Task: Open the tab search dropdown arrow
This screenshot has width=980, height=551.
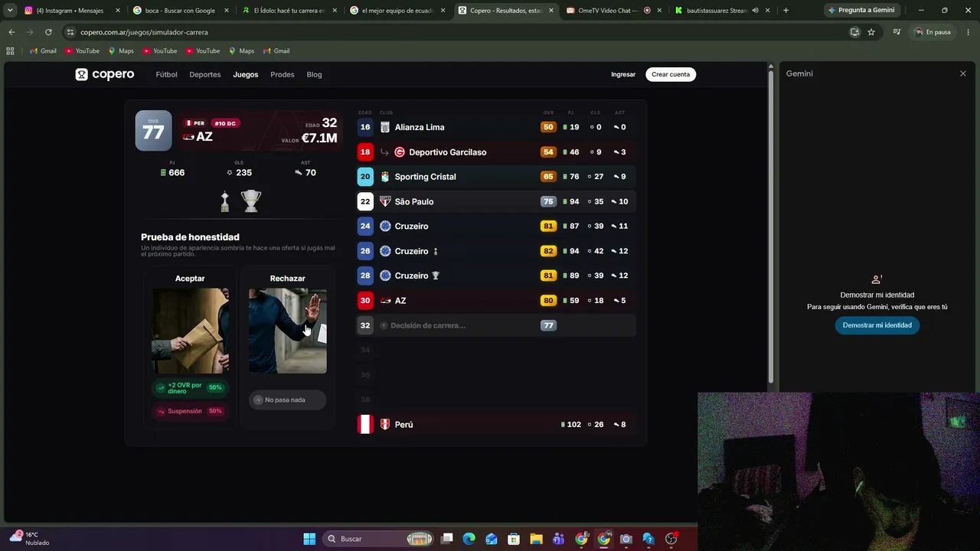Action: tap(10, 11)
